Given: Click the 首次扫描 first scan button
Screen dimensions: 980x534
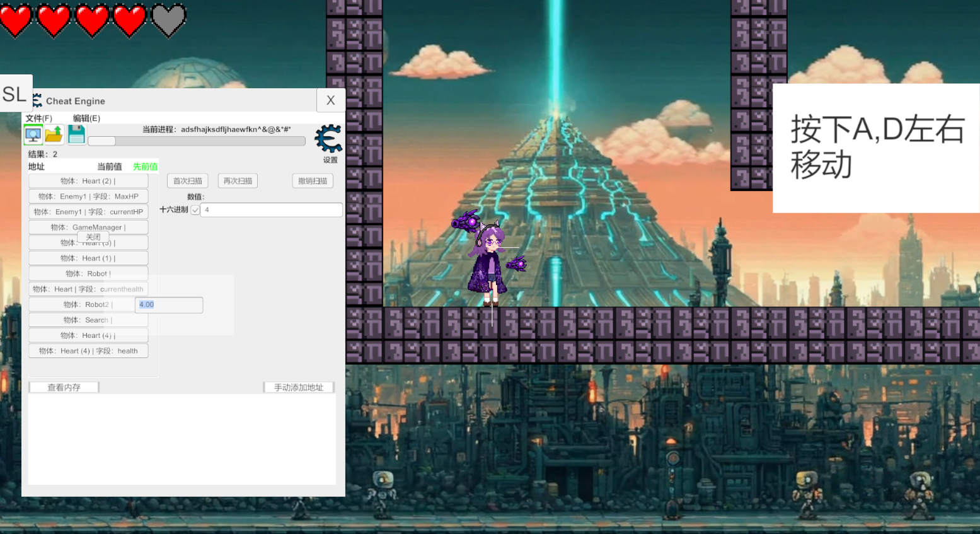Looking at the screenshot, I should click(x=187, y=181).
